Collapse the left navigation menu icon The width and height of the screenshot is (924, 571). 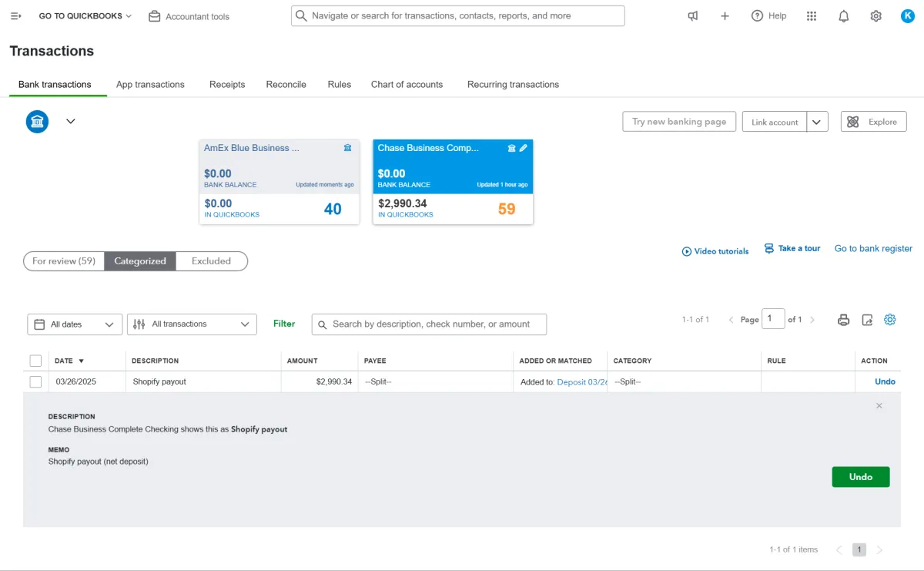coord(15,16)
